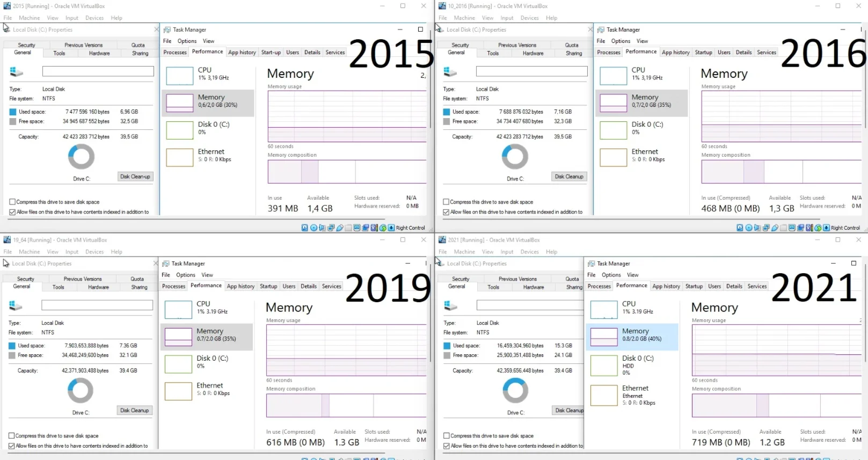Click USB indicator in 2015 VM status bar
The width and height of the screenshot is (868, 460).
click(x=339, y=228)
